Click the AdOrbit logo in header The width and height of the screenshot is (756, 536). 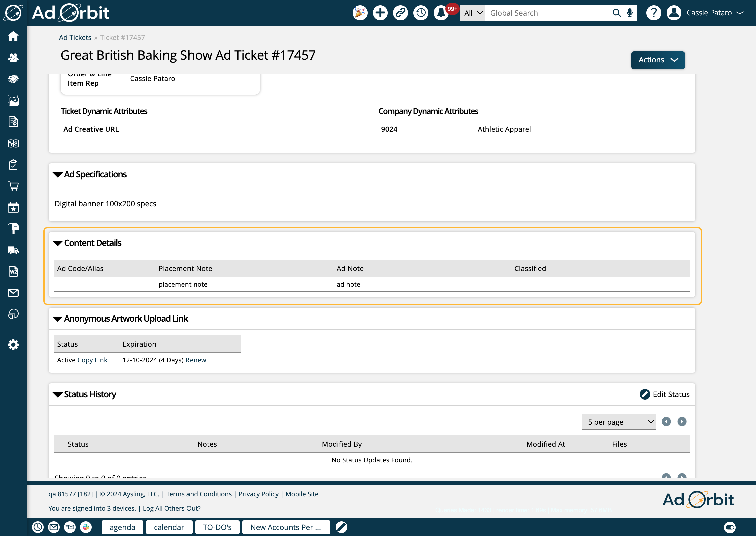71,13
